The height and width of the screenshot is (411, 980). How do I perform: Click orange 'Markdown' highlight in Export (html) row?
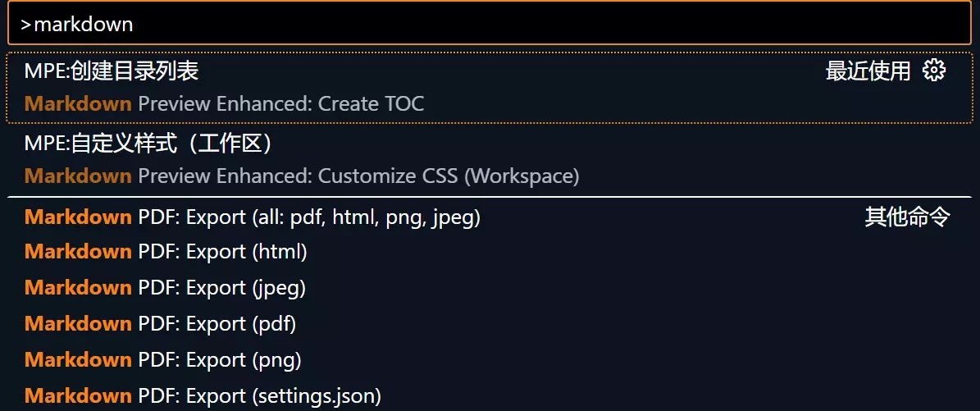(x=78, y=252)
